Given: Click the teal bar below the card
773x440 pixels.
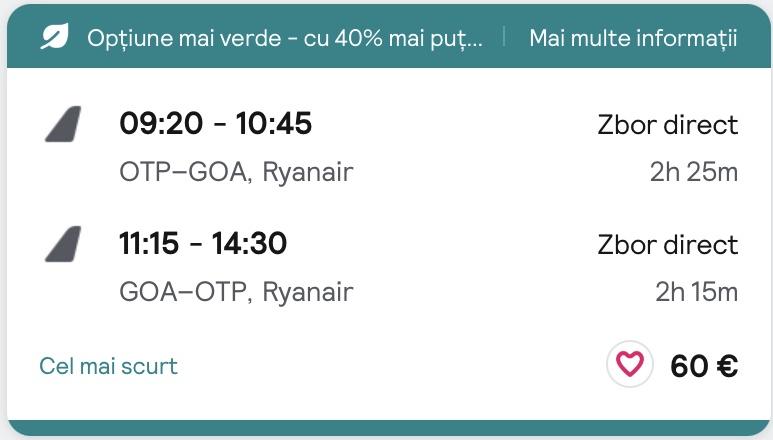Looking at the screenshot, I should [x=386, y=429].
